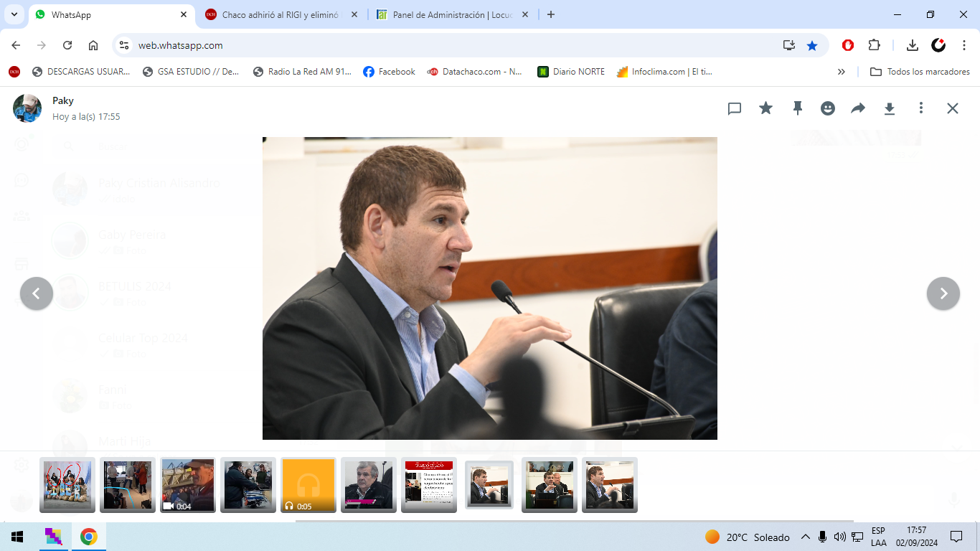Click the sender name Paky

pos(63,100)
